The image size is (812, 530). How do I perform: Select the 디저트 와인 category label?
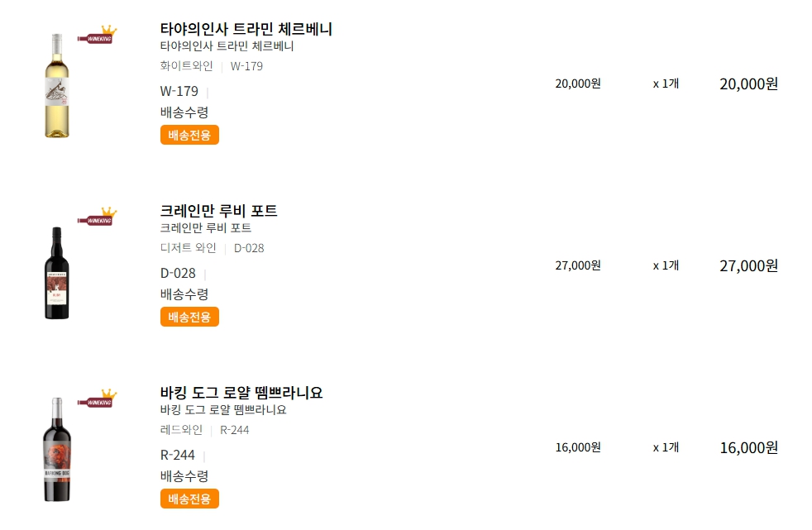point(188,248)
